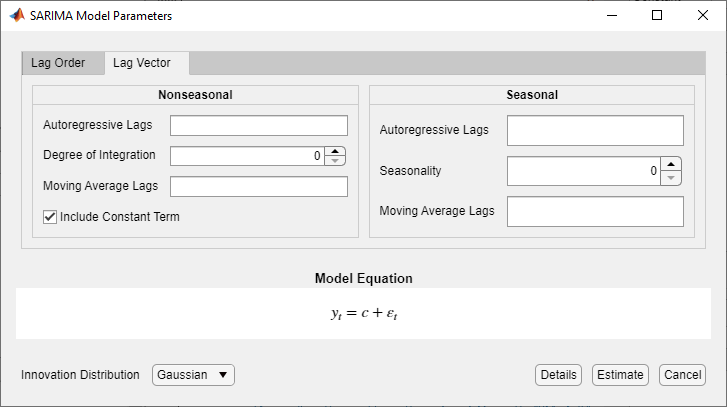Toggle Include Constant Term checkbox

(x=50, y=216)
